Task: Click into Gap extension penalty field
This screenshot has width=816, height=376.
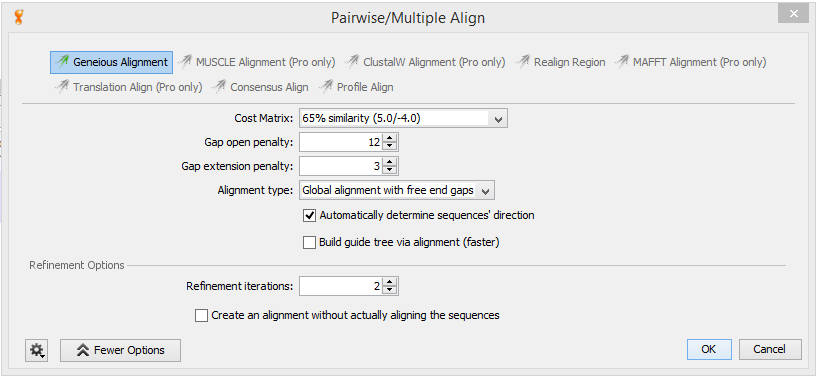Action: (x=341, y=166)
